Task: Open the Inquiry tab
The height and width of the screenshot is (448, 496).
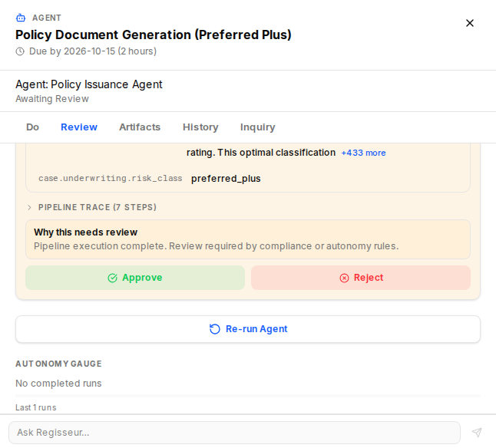Action: pyautogui.click(x=257, y=127)
